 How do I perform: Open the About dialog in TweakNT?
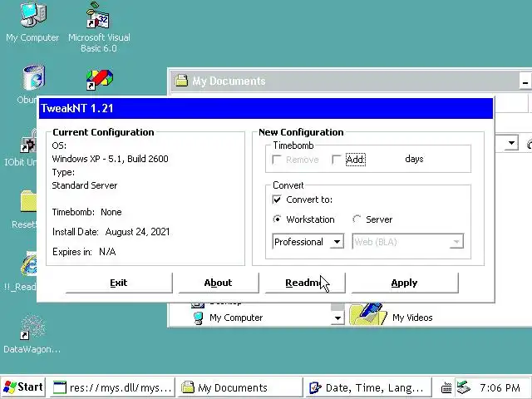point(218,283)
